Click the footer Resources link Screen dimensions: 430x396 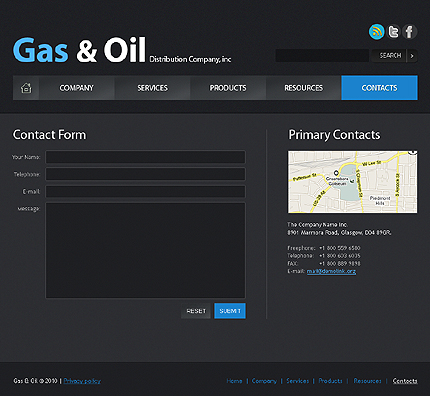coord(367,381)
